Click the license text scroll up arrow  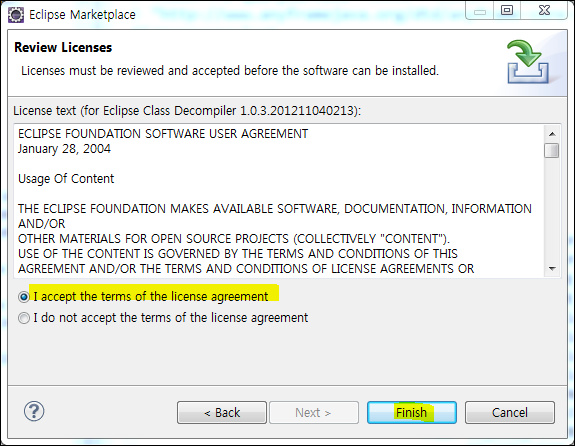pos(552,134)
